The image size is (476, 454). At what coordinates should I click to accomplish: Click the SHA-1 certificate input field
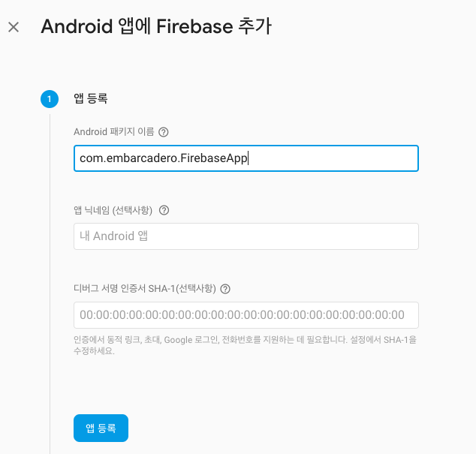coord(246,315)
